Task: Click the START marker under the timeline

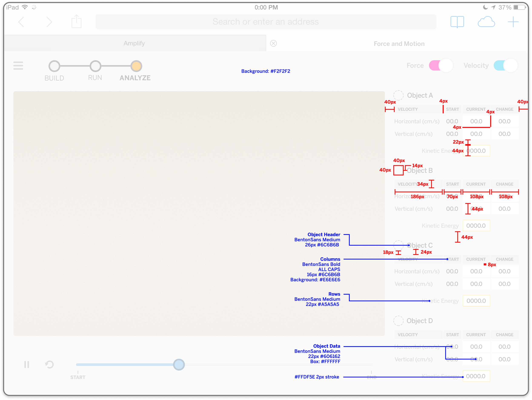Action: point(78,377)
